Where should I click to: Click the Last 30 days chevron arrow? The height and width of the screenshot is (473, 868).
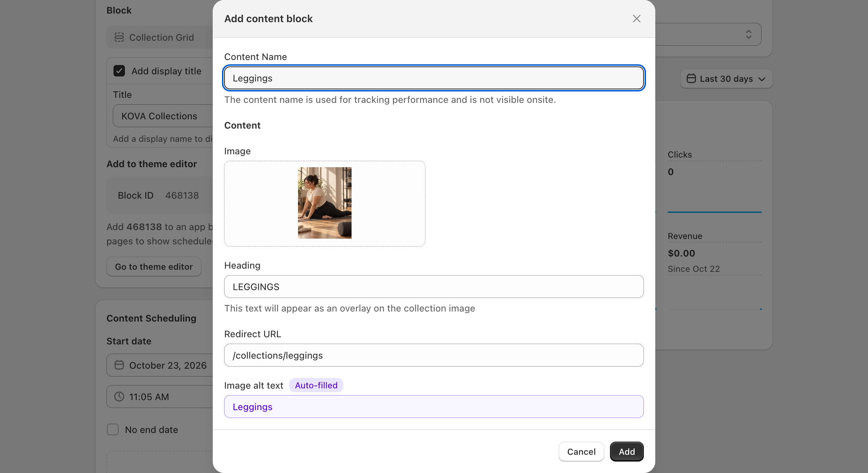click(762, 79)
